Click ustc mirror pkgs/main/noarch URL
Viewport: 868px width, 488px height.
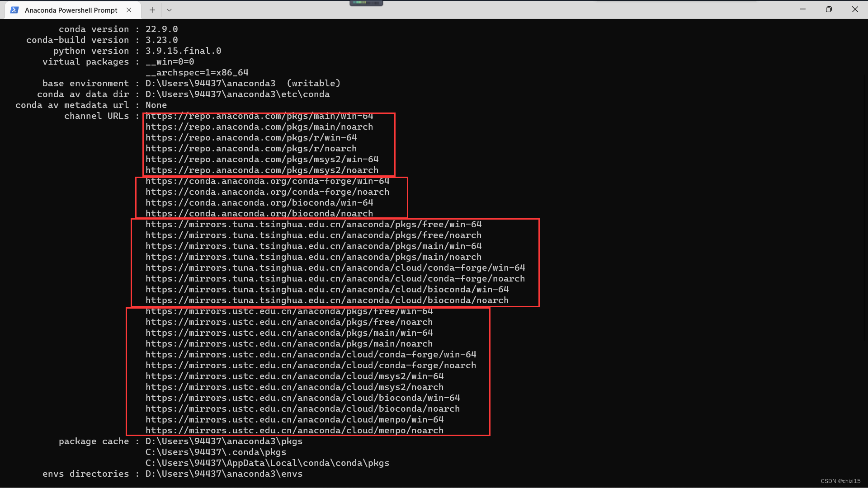289,344
